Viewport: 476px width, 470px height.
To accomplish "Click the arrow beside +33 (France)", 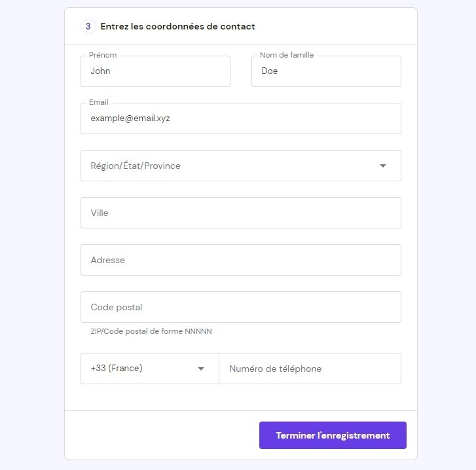I will 201,369.
